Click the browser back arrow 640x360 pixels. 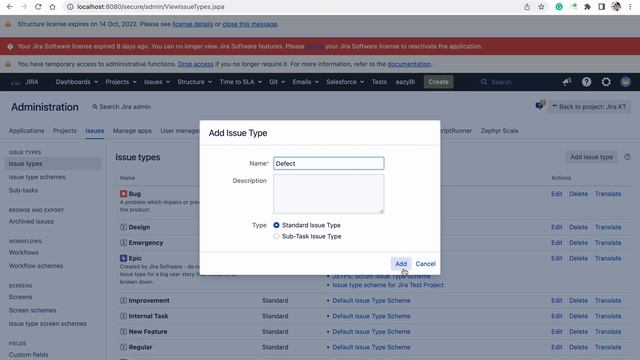click(x=10, y=7)
